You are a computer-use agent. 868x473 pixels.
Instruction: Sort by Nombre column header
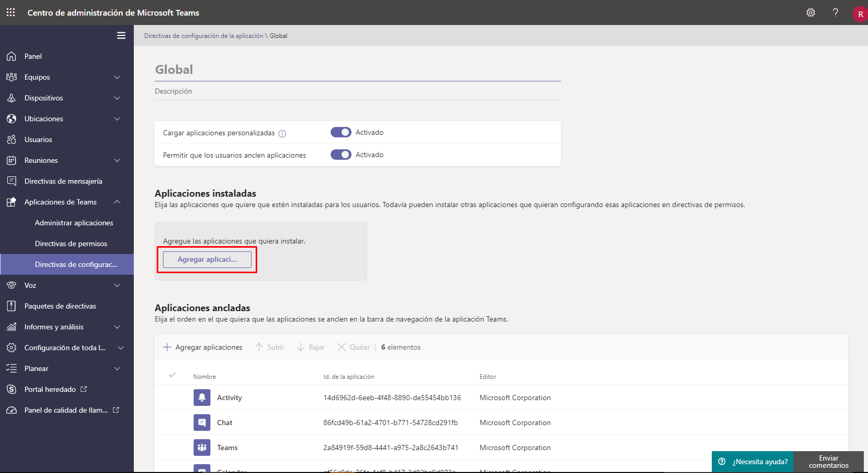(x=205, y=377)
